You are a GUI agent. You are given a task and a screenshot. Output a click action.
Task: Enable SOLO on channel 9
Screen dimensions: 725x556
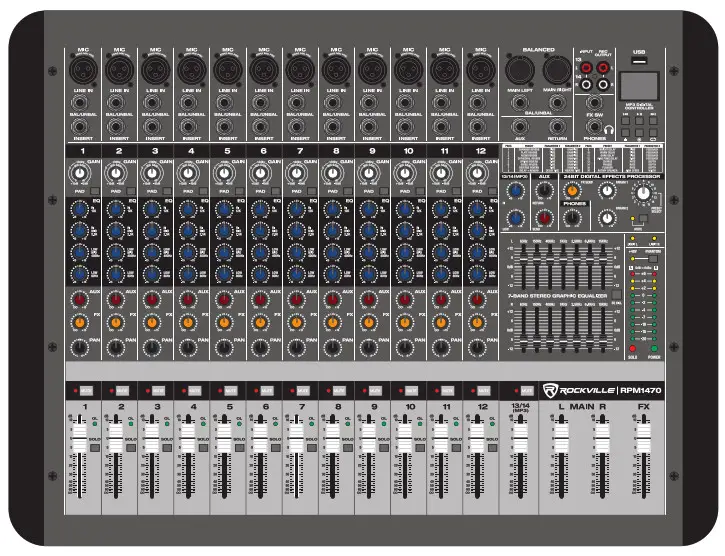tap(384, 448)
